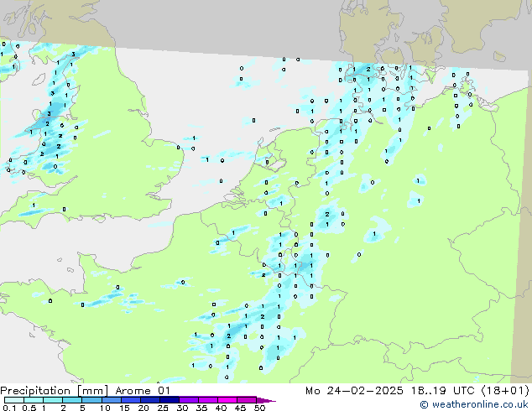Click the 'Precipitation [mm]' title text
532x411 pixels.
click(54, 391)
